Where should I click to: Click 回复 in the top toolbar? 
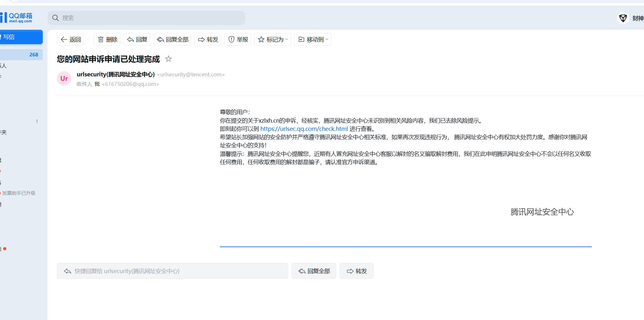[x=137, y=39]
